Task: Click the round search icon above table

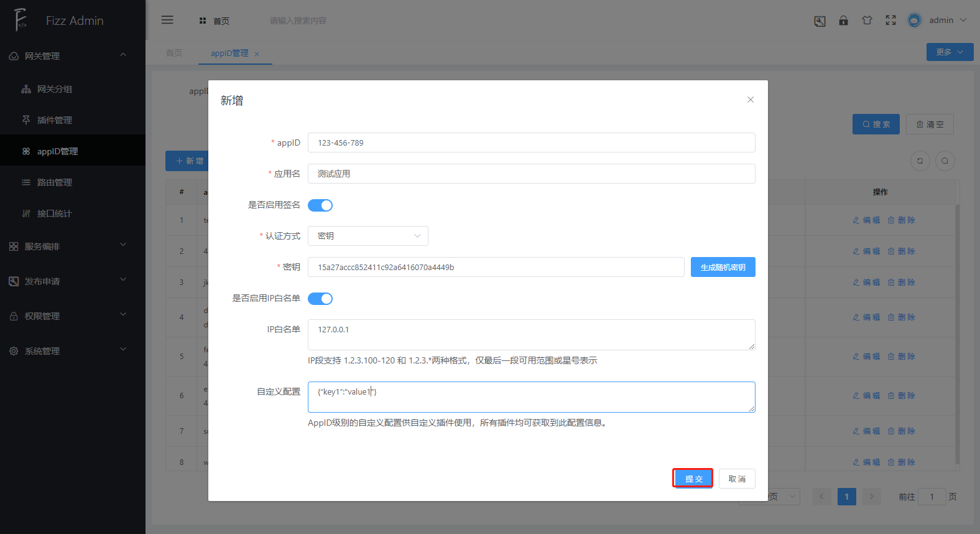Action: pyautogui.click(x=945, y=161)
